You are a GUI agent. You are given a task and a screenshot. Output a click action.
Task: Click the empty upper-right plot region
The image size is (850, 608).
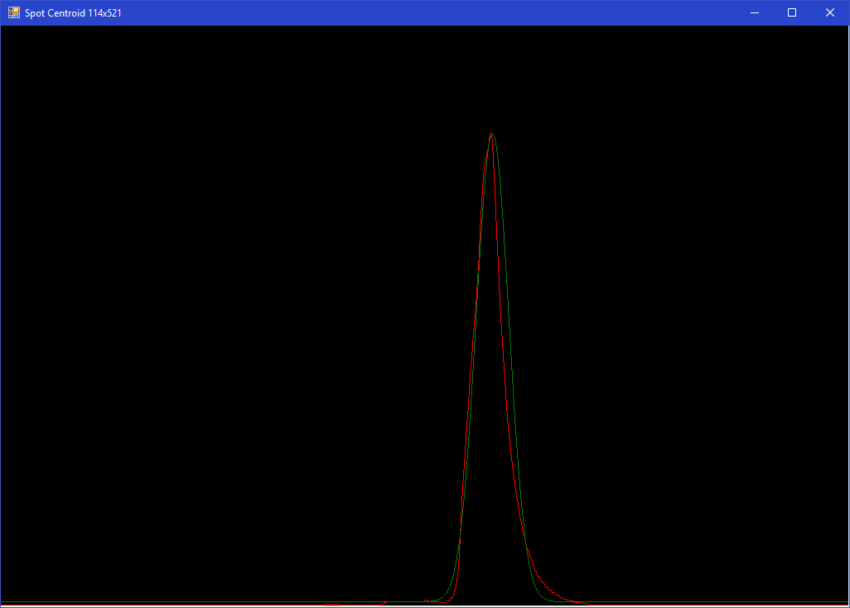pos(700,150)
